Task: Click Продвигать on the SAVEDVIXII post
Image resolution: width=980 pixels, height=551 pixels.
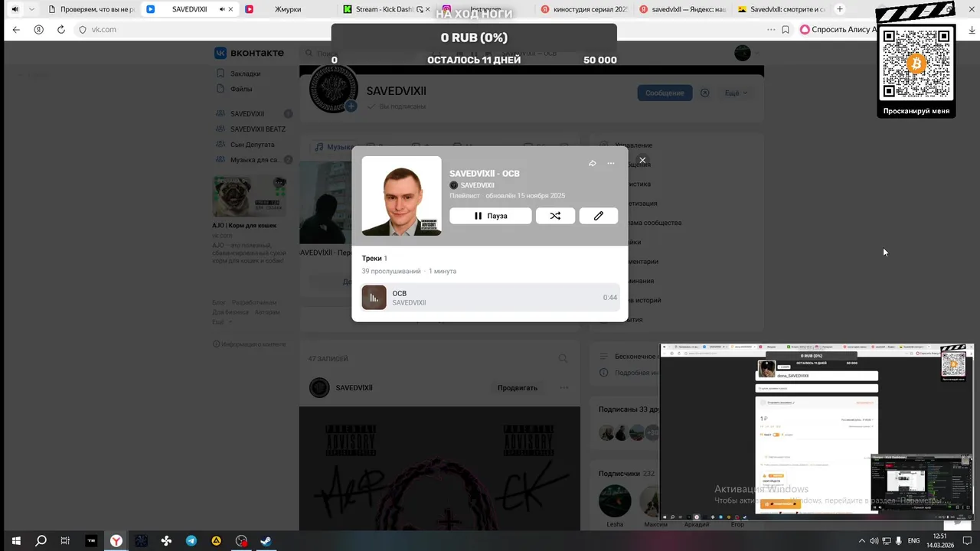Action: click(x=518, y=388)
